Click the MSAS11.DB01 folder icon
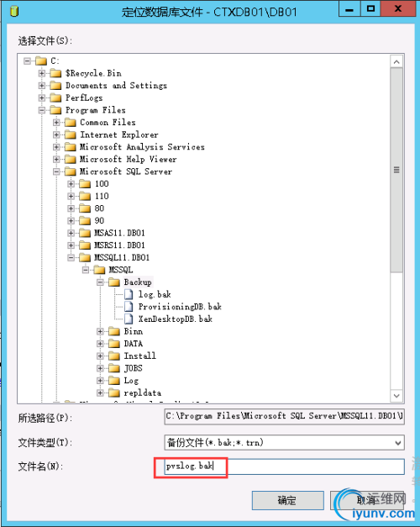Viewport: 420px width, 527px height. pyautogui.click(x=85, y=233)
